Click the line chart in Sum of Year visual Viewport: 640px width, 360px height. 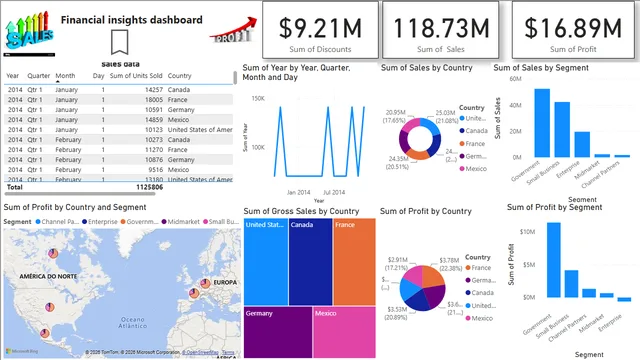[x=319, y=141]
